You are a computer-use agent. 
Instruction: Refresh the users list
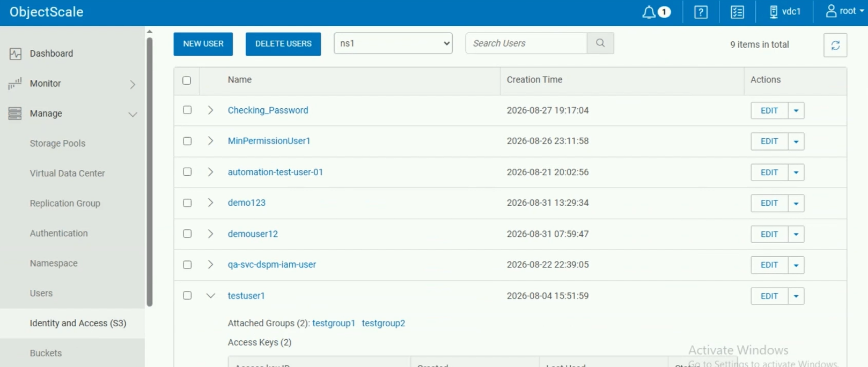coord(835,45)
